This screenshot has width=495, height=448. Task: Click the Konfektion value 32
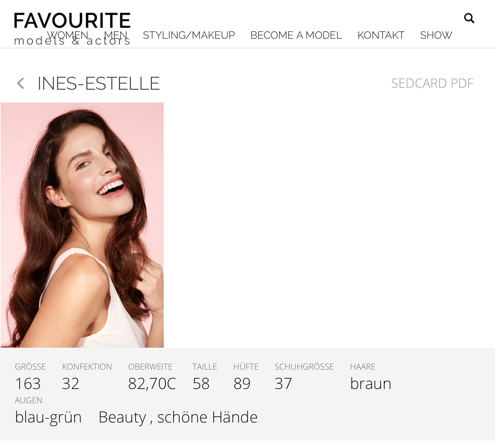[71, 383]
